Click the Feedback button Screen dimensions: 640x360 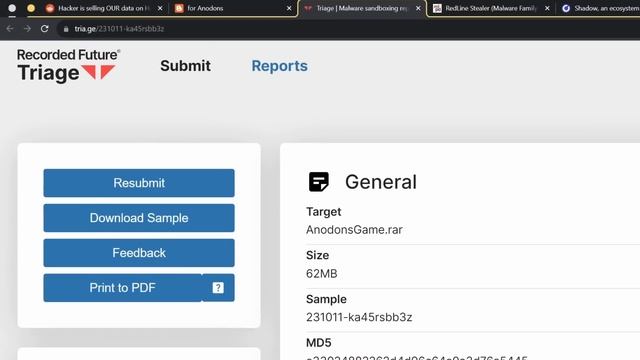[139, 253]
